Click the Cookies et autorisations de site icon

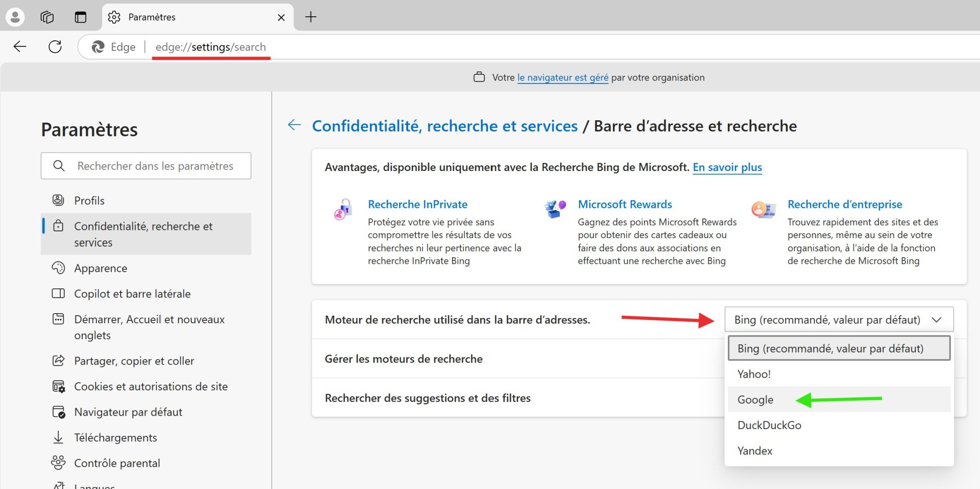click(59, 387)
